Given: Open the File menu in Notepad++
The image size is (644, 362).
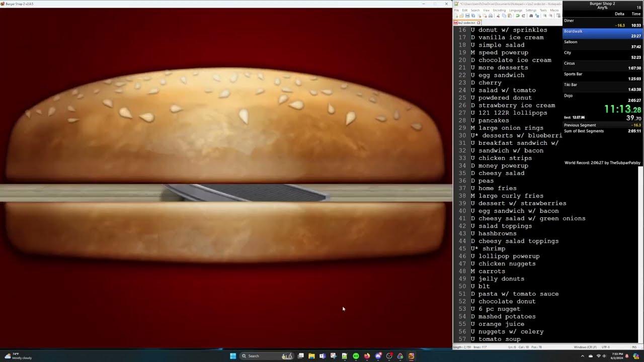Looking at the screenshot, I should pyautogui.click(x=456, y=11).
